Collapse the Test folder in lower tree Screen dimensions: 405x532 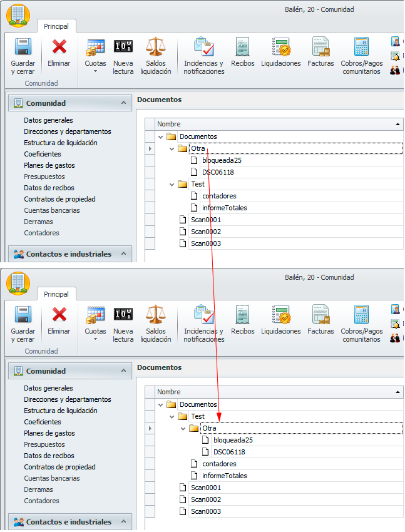[x=172, y=417]
